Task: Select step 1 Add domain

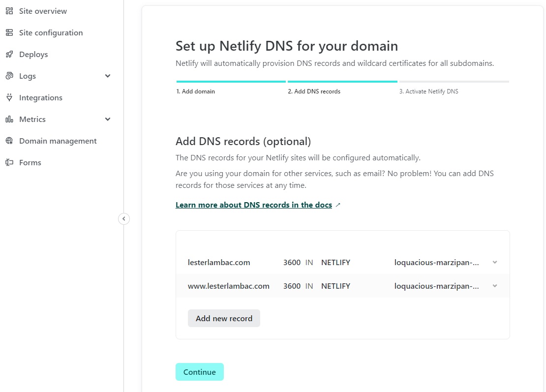Action: [195, 91]
